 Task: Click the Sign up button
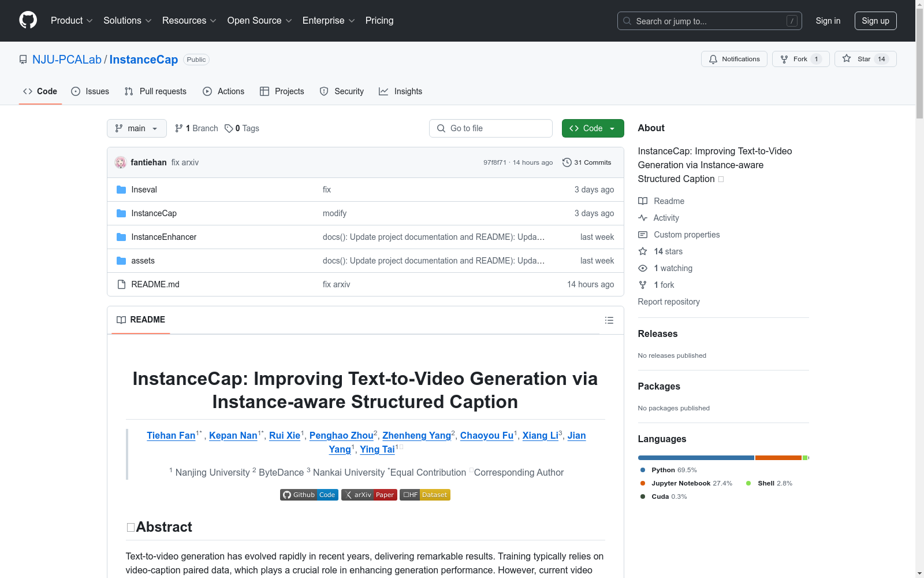pos(875,21)
